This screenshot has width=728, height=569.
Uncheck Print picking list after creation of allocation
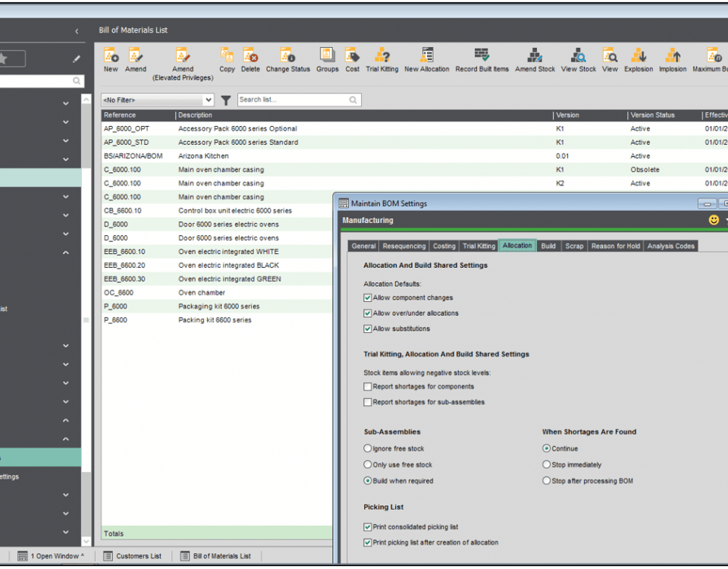[368, 542]
